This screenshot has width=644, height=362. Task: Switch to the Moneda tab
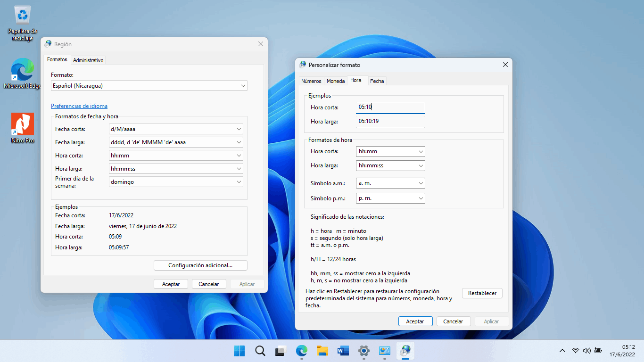[x=335, y=81]
